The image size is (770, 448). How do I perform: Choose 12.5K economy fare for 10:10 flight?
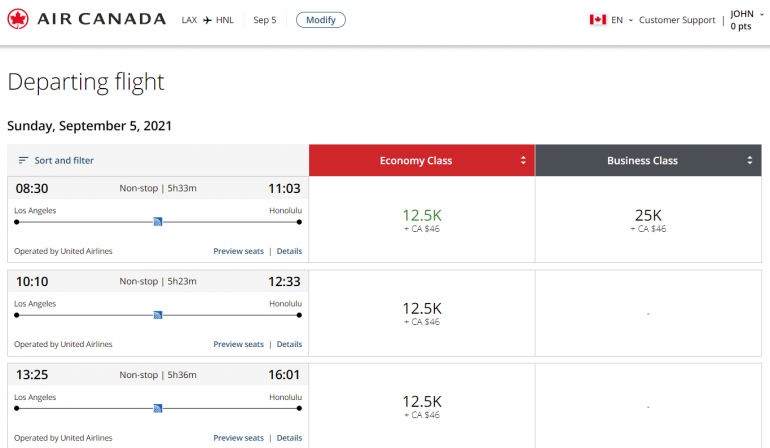click(421, 313)
